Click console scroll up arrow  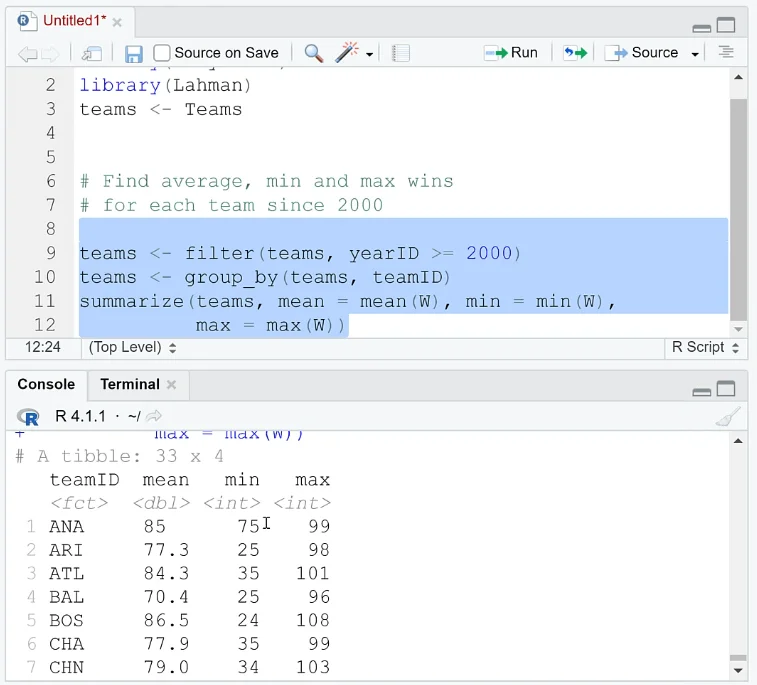[738, 441]
